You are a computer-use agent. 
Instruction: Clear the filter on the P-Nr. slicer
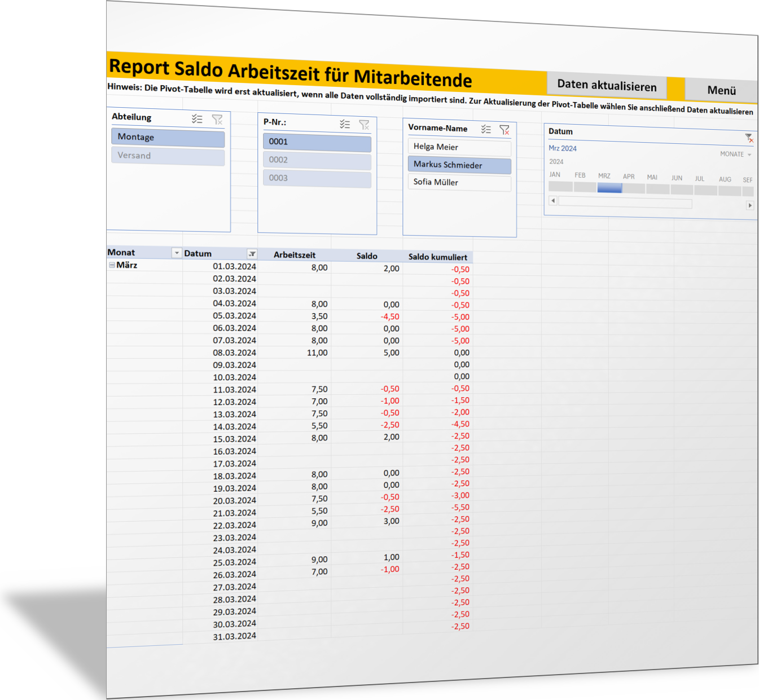pyautogui.click(x=365, y=125)
